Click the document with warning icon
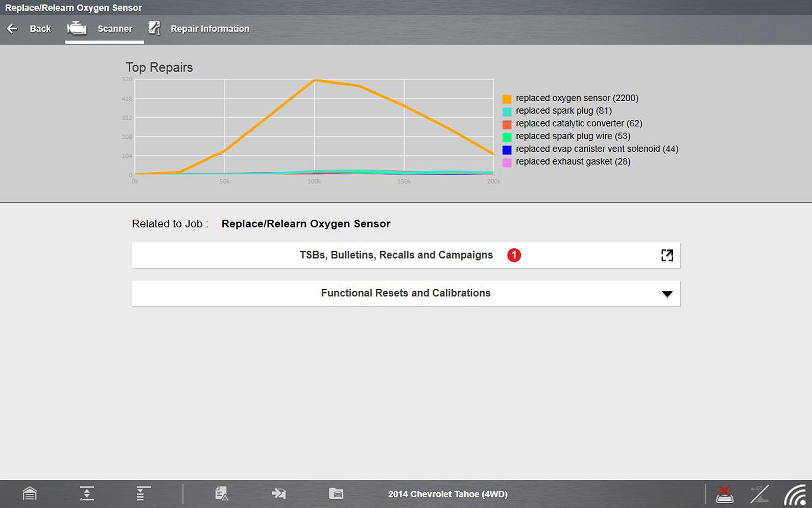The width and height of the screenshot is (812, 508). 221,494
